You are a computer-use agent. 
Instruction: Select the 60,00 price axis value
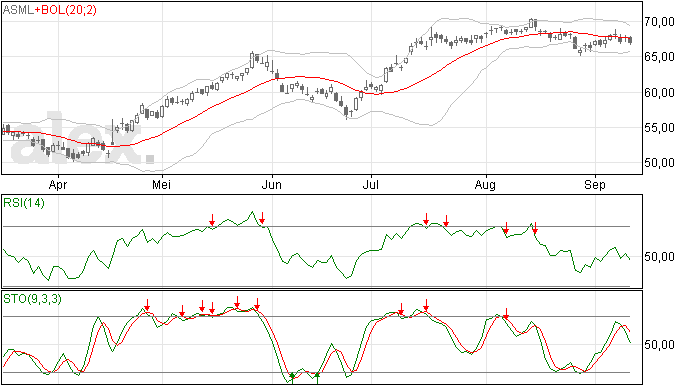(x=659, y=92)
